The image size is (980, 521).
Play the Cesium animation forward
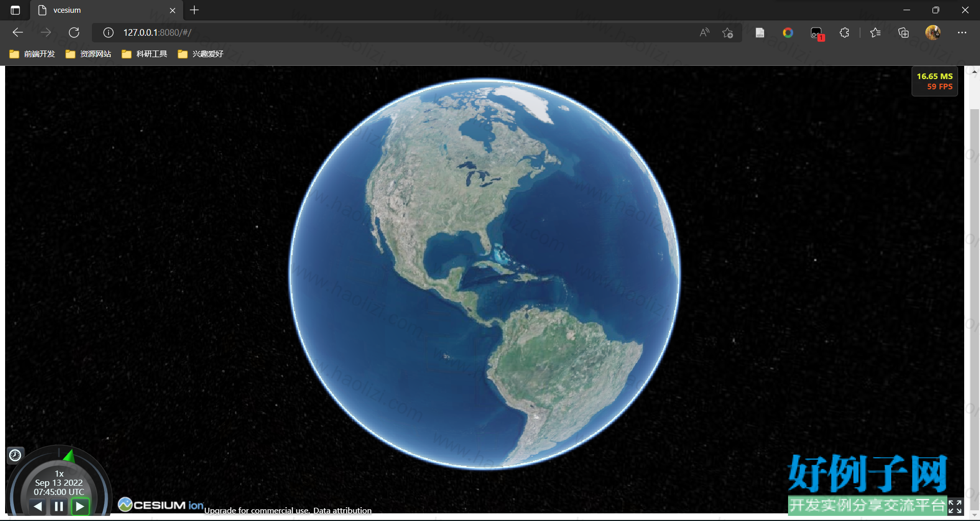tap(80, 507)
